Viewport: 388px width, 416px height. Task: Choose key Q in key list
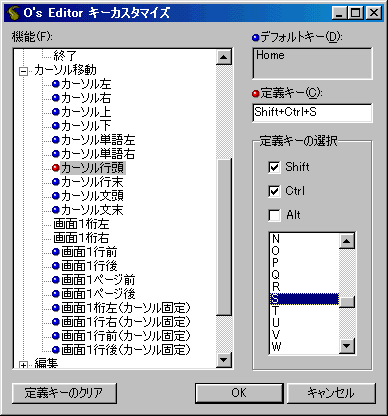(304, 275)
